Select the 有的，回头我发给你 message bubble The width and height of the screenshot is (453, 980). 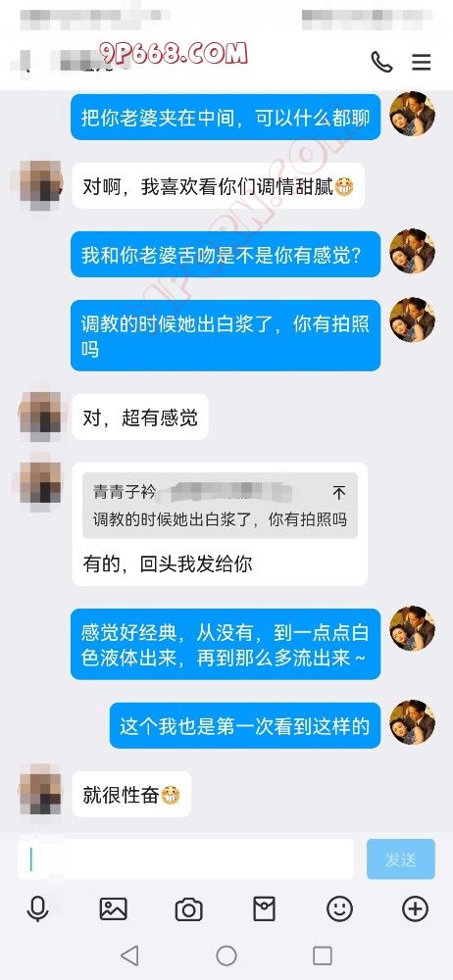(x=221, y=523)
